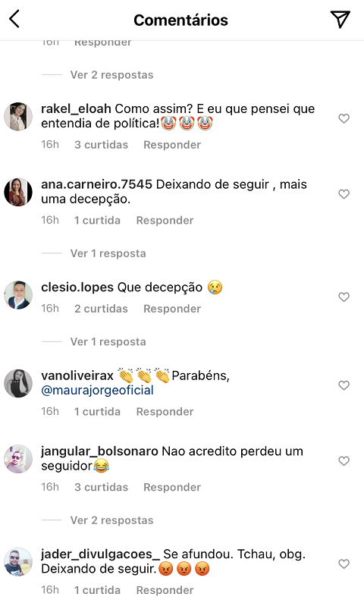364x603 pixels.
Task: Expand Ver 2 respostas under jangular_bolsonaro
Action: (x=111, y=520)
